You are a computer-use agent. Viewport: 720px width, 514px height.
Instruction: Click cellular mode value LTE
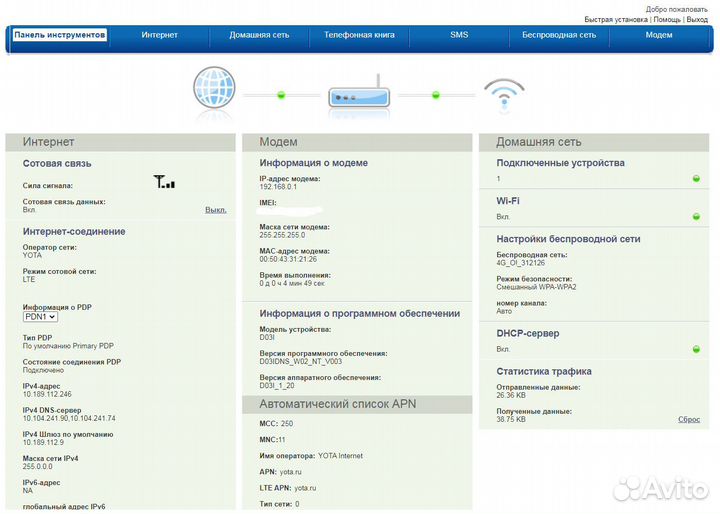pos(29,279)
